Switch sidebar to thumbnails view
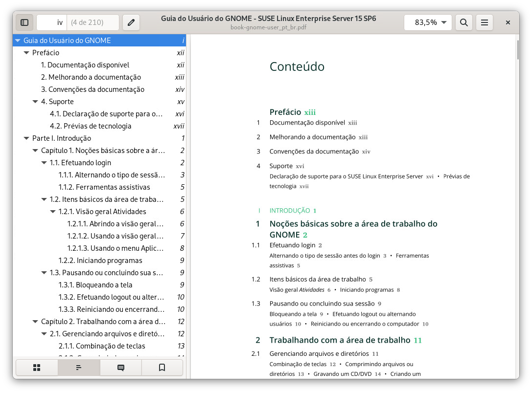 (37, 368)
